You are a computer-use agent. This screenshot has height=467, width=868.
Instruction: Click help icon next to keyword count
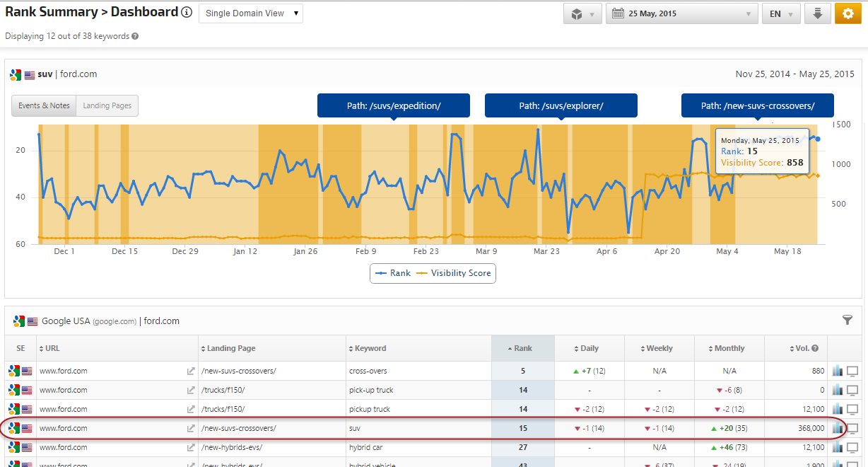coord(135,36)
